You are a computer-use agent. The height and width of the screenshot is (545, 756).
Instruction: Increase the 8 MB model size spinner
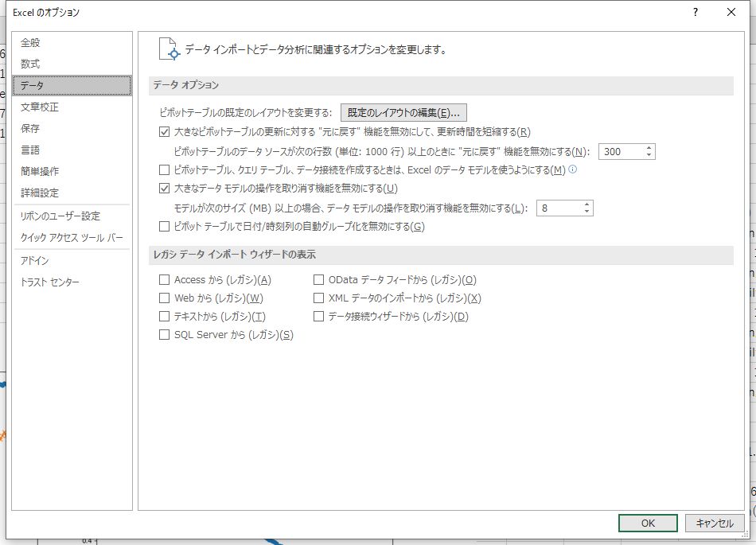point(586,204)
